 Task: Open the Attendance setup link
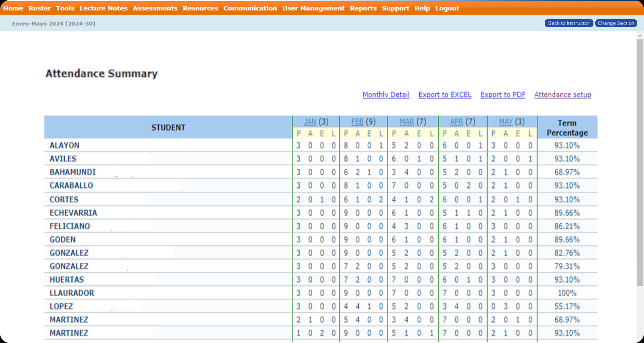coord(563,95)
